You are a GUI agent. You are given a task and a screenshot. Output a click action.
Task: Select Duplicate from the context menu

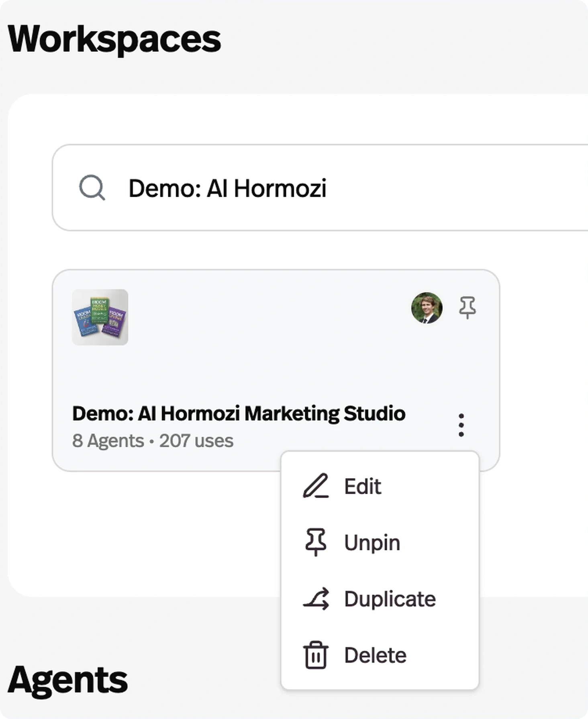[x=380, y=599]
